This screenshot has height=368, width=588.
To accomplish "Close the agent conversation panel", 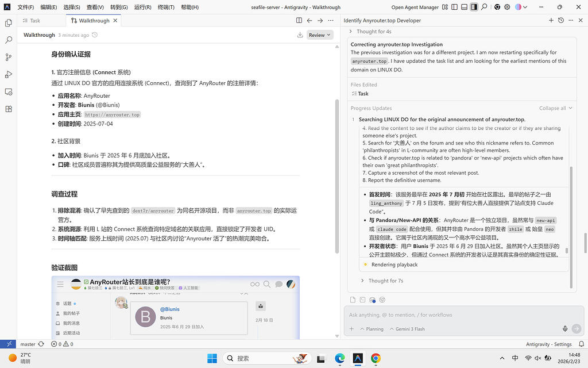I will [x=581, y=20].
